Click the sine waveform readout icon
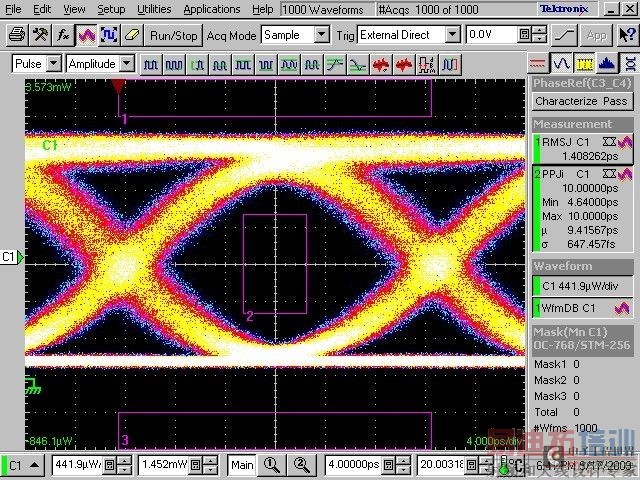The width and height of the screenshot is (640, 480). (x=561, y=64)
